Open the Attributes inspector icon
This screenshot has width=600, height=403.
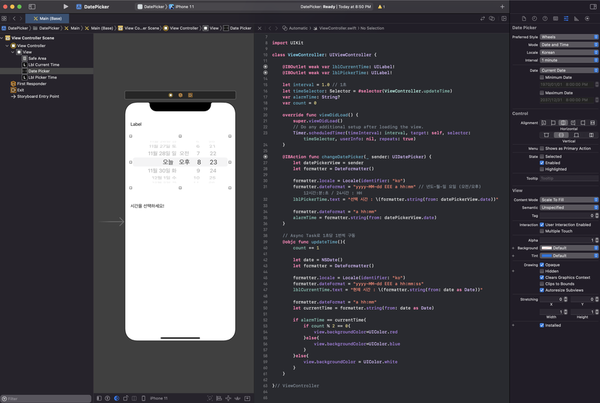tap(566, 18)
